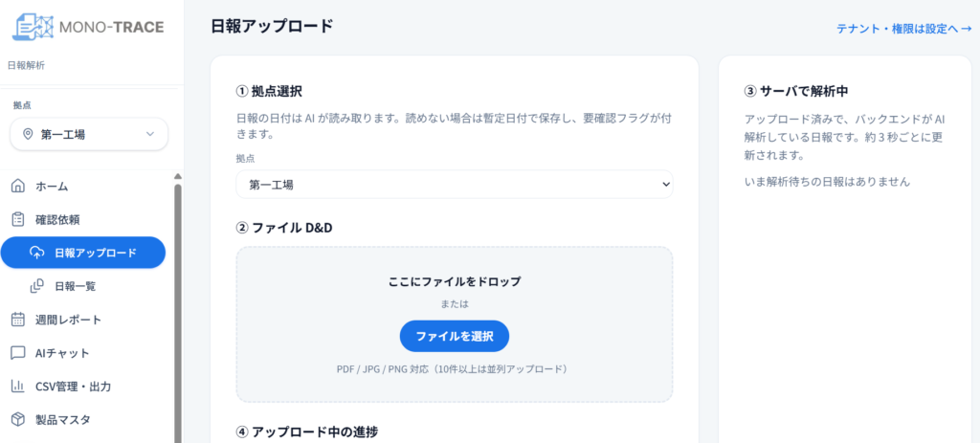This screenshot has height=443, width=980.
Task: Click the AIチャット speech bubble icon
Action: (17, 353)
